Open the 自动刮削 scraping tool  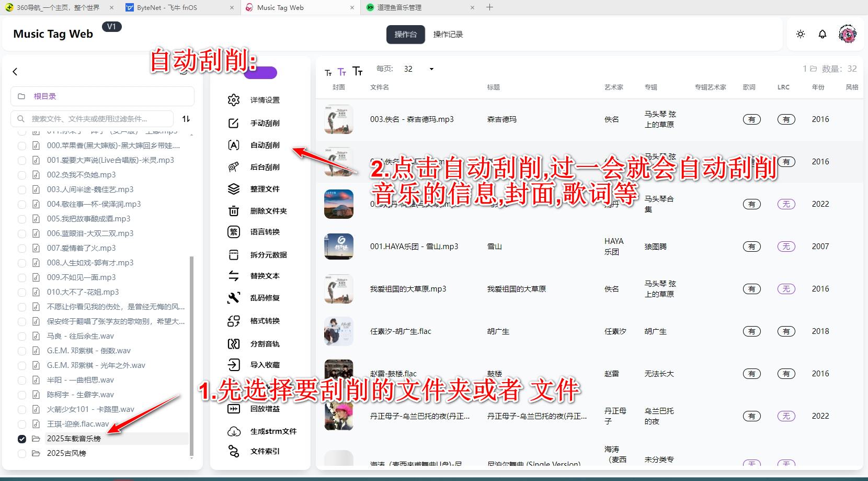pyautogui.click(x=264, y=145)
